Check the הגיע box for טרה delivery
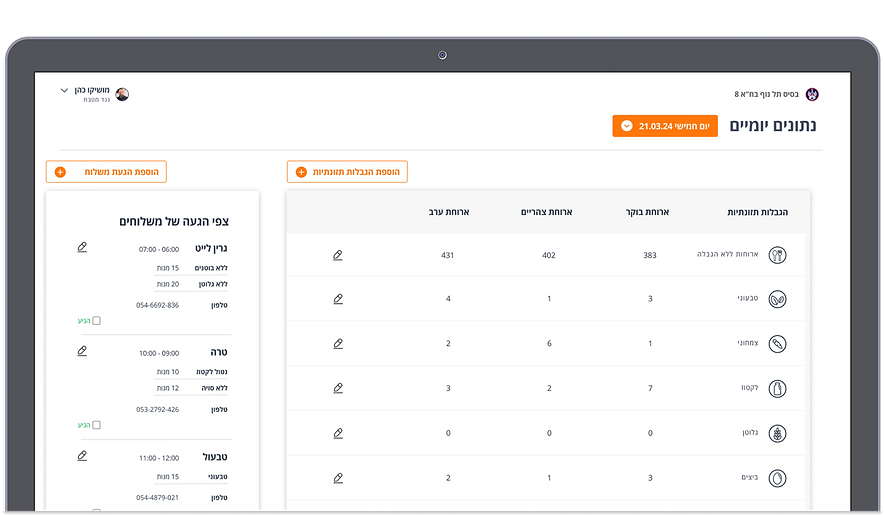Screen dimensions: 885x515 [97, 425]
